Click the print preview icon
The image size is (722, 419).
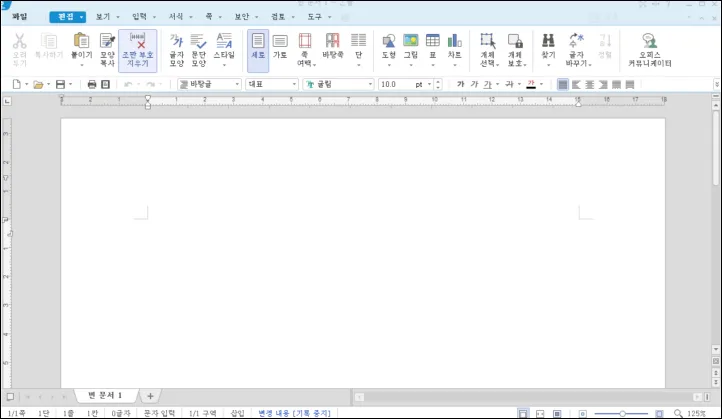pyautogui.click(x=105, y=84)
